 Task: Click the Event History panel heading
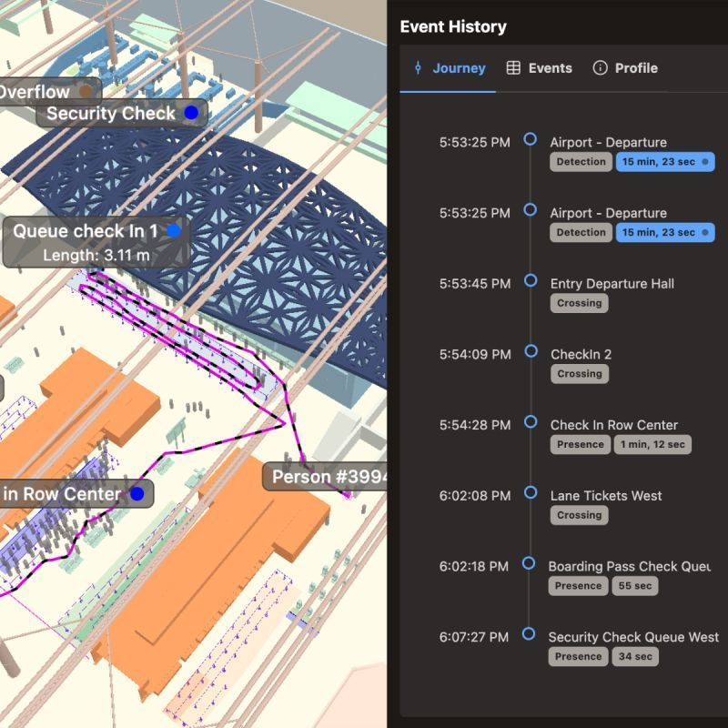tap(453, 26)
